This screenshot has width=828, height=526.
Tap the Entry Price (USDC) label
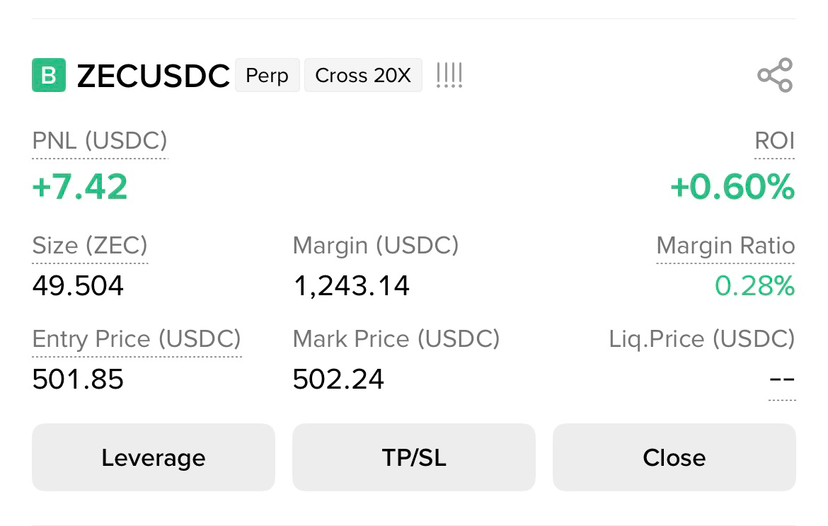[136, 339]
